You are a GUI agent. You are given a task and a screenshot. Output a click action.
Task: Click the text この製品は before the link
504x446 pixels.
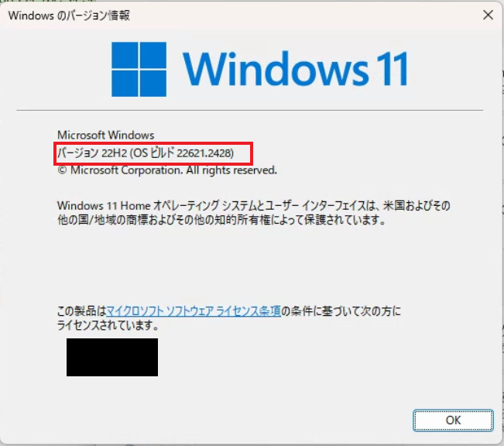tap(81, 311)
